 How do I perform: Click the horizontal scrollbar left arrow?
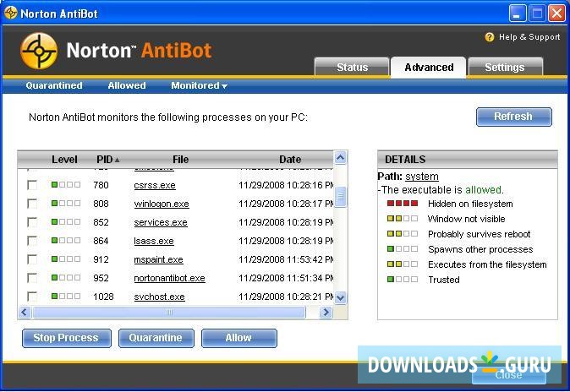point(25,312)
